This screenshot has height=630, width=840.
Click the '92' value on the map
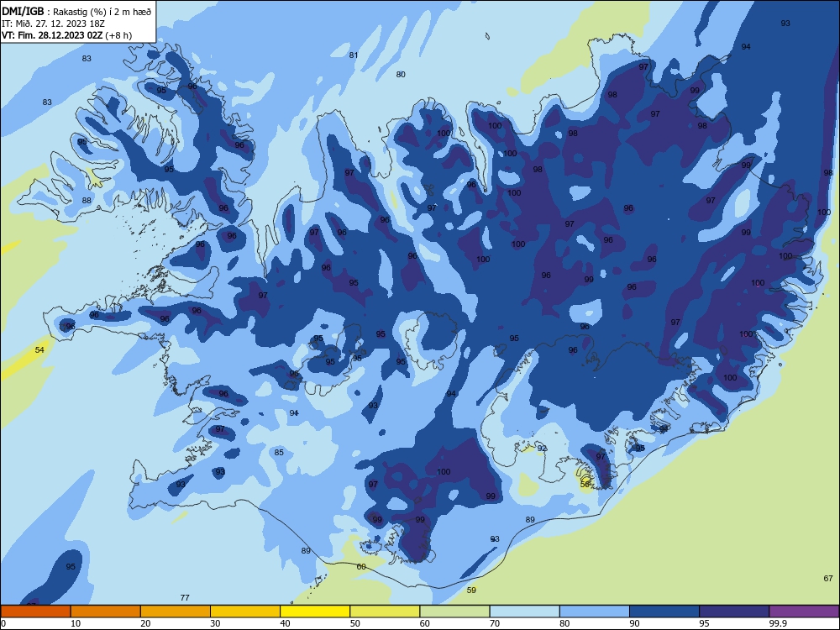pyautogui.click(x=542, y=448)
